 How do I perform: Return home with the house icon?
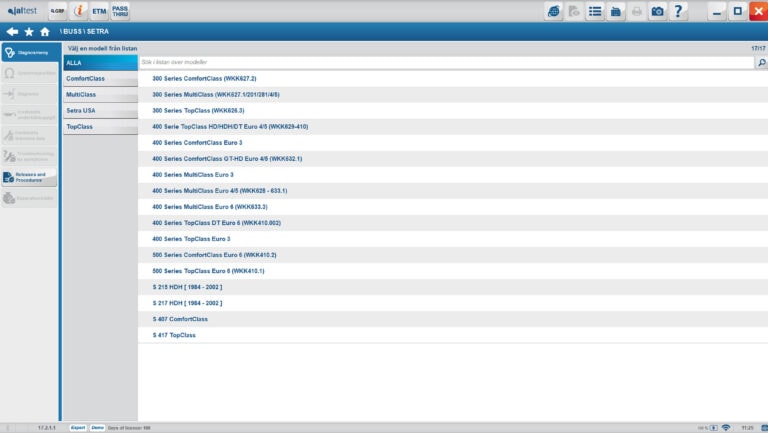click(x=45, y=31)
